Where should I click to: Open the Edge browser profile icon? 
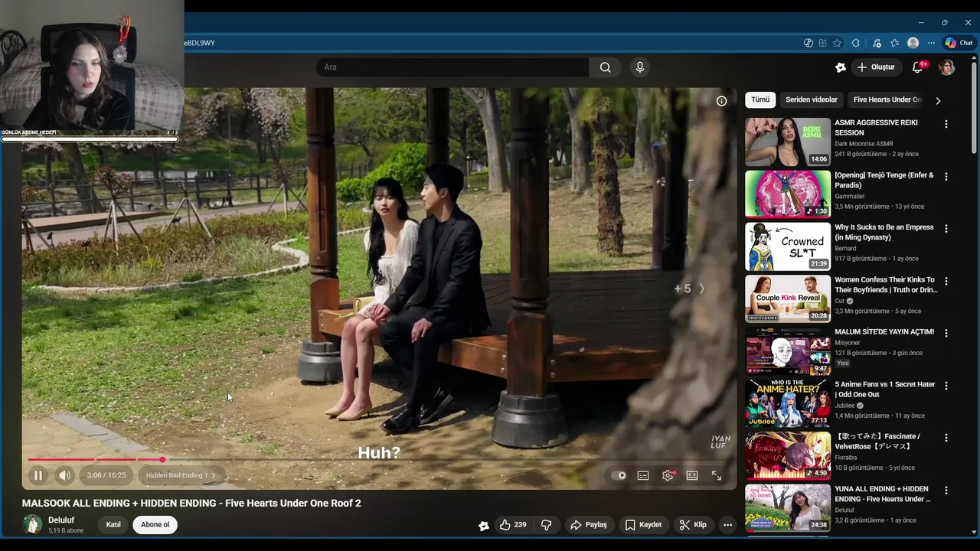click(x=913, y=43)
